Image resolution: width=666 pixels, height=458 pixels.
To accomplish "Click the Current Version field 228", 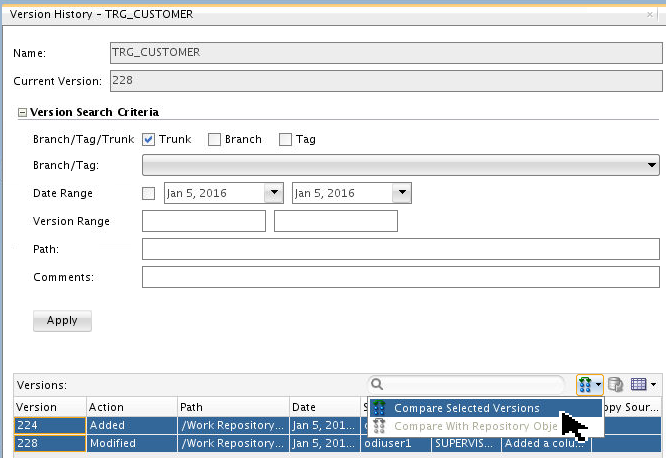I will click(386, 81).
